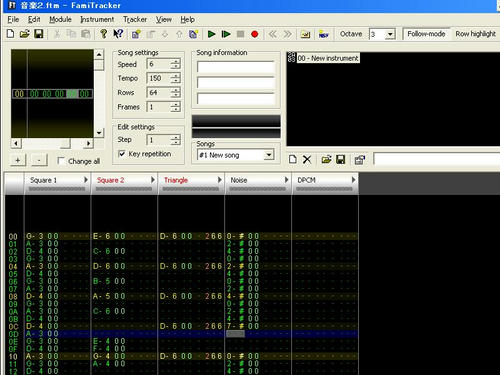The height and width of the screenshot is (375, 500).
Task: Save the module with the floppy icon
Action: tap(39, 34)
